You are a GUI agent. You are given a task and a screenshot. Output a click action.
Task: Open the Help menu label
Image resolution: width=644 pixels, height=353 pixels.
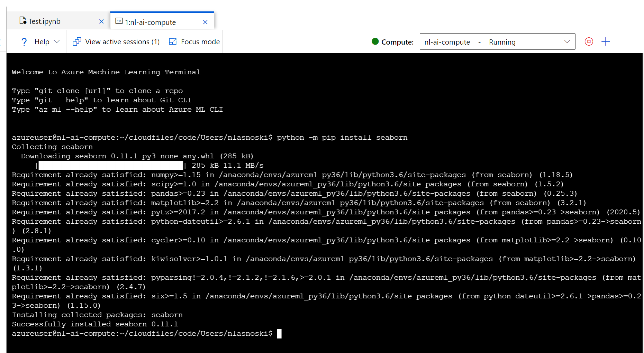click(42, 42)
